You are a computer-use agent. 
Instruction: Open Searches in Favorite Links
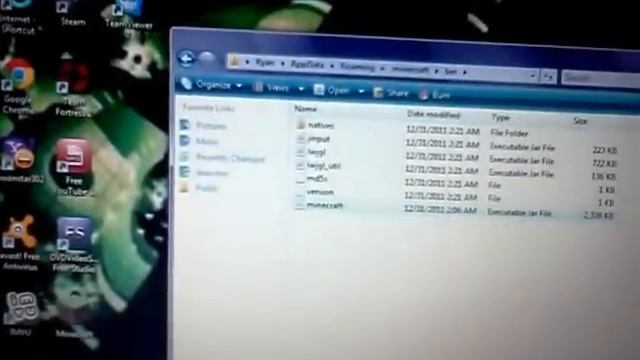click(x=212, y=173)
